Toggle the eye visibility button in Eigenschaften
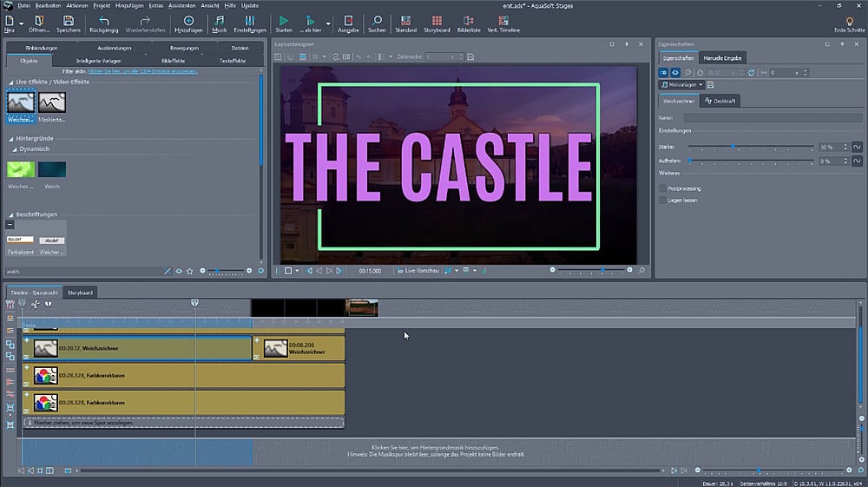 click(x=674, y=72)
